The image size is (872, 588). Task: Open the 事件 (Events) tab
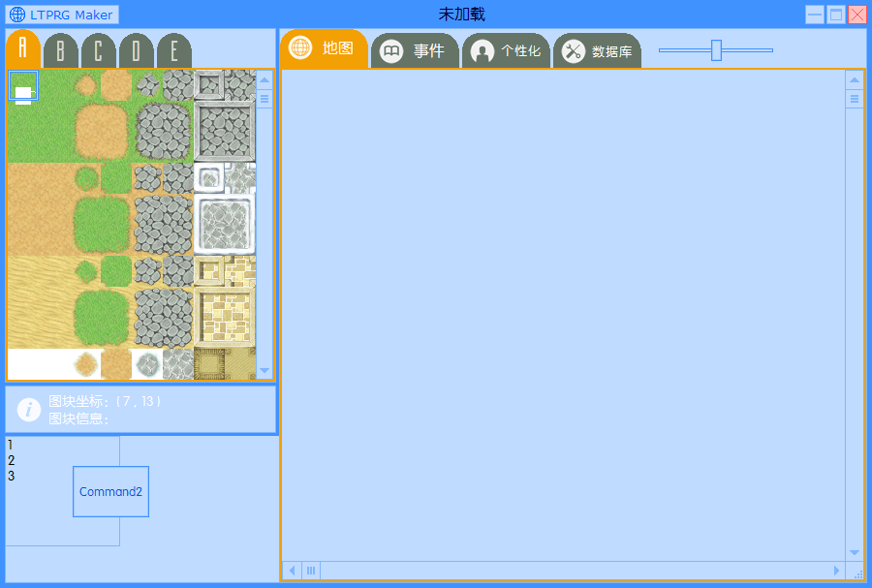(415, 51)
